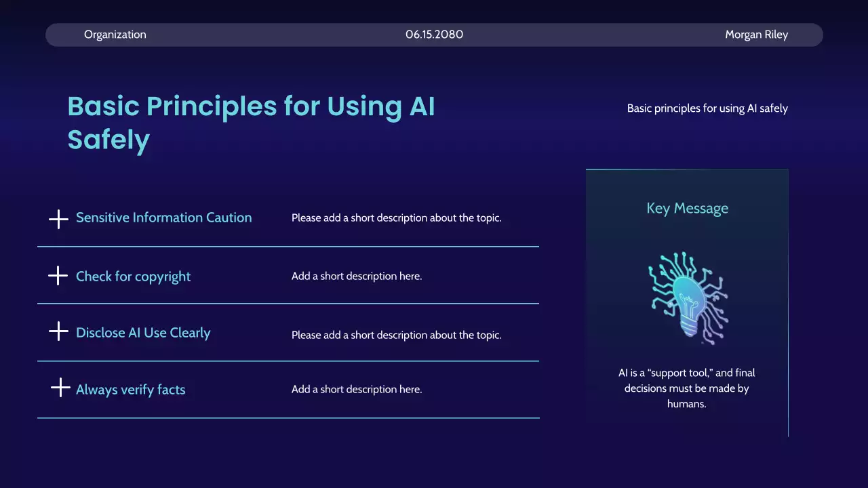Screen dimensions: 868x488
Task: Expand the Always verify facts plus icon
Action: [60, 388]
